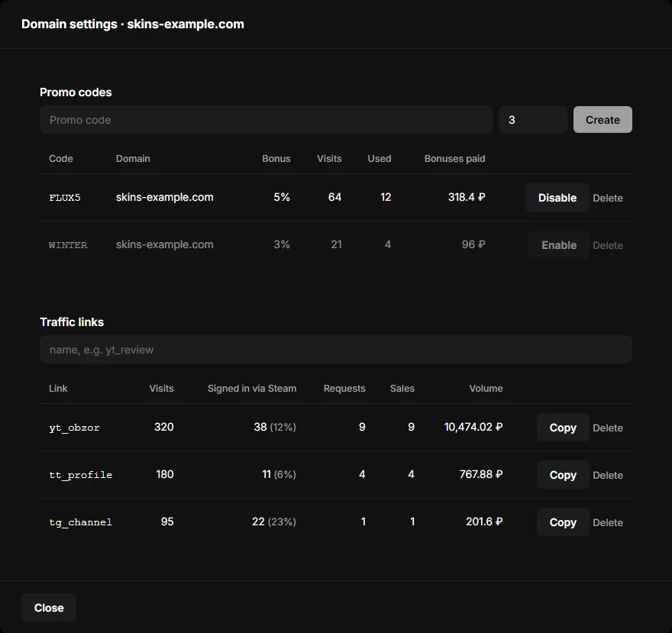
Task: Click the Bonuses paid column header
Action: click(454, 159)
